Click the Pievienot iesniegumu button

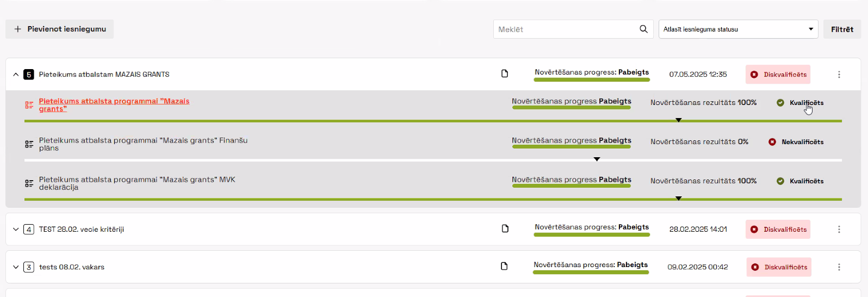click(x=60, y=29)
